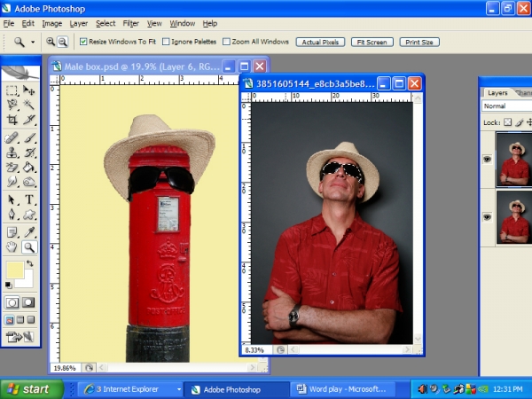
Task: Click the foreground color swatch
Action: pyautogui.click(x=14, y=270)
